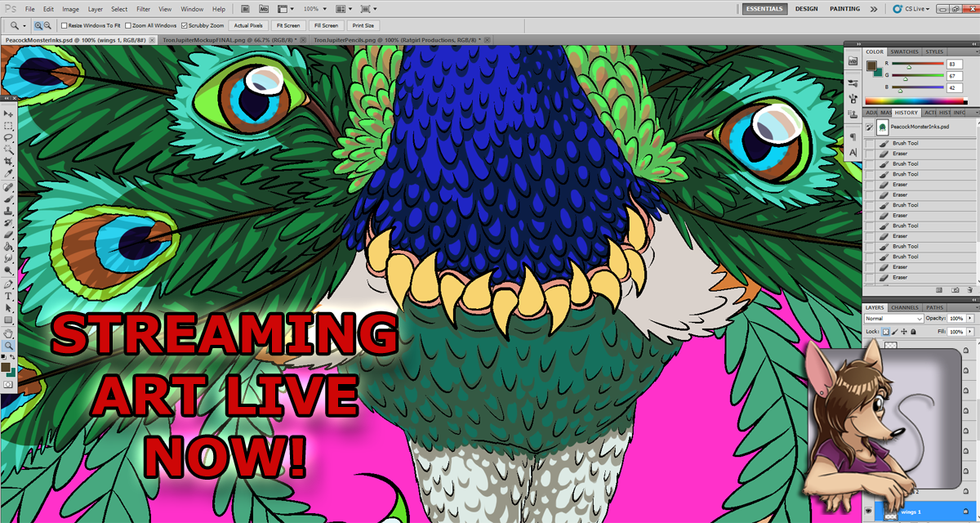Click the Print Size button
980x523 pixels.
(363, 25)
